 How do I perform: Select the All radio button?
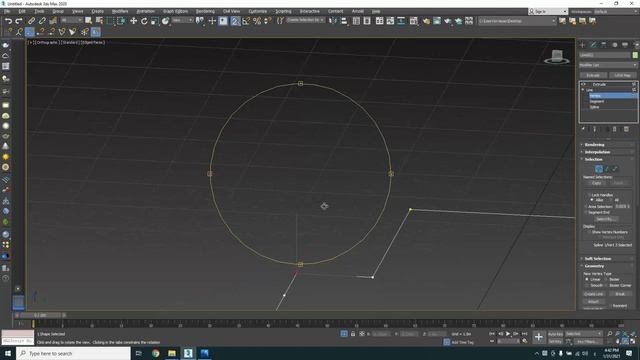pos(611,200)
